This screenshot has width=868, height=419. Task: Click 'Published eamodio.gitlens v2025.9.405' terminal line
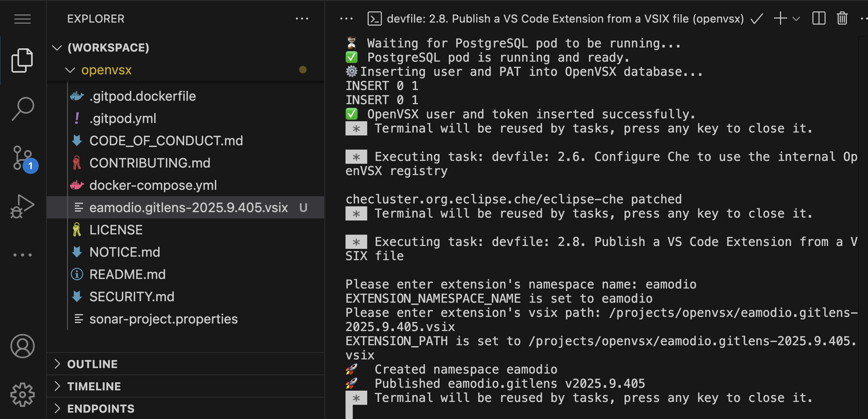pos(510,384)
